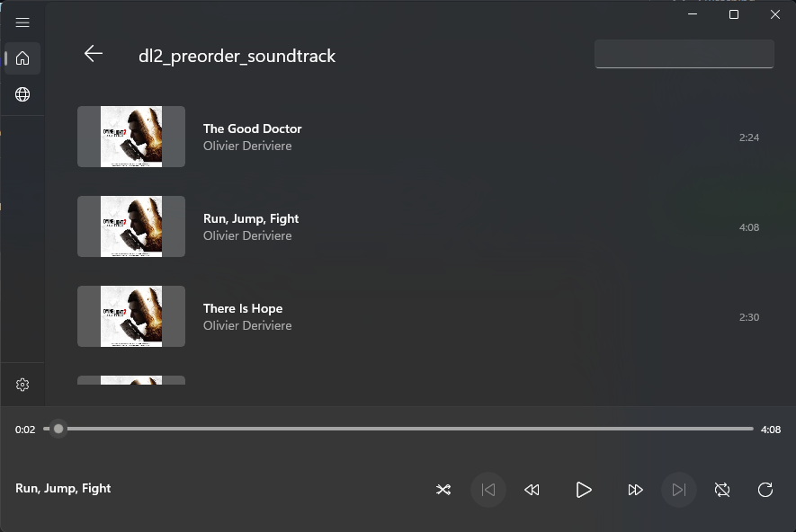Screen dimensions: 796x532
Task: Click elapsed time 0:02
Action: pyautogui.click(x=25, y=430)
